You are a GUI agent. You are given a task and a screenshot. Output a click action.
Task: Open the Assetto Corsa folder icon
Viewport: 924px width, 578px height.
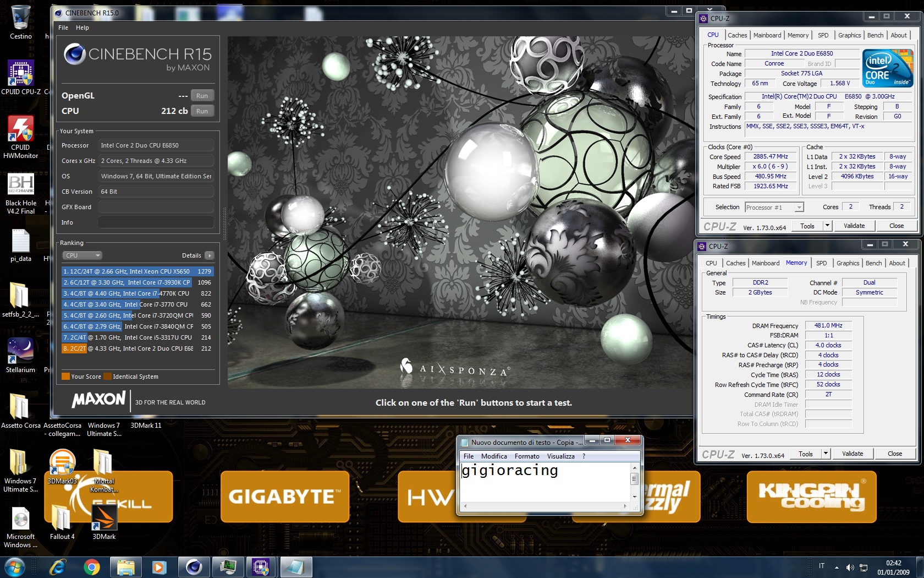coord(21,411)
